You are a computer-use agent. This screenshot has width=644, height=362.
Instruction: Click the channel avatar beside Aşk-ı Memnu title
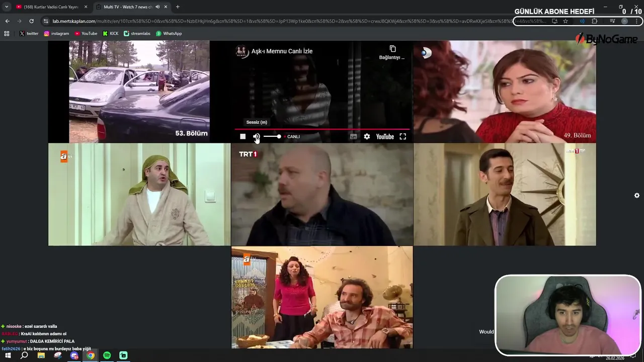click(x=242, y=51)
